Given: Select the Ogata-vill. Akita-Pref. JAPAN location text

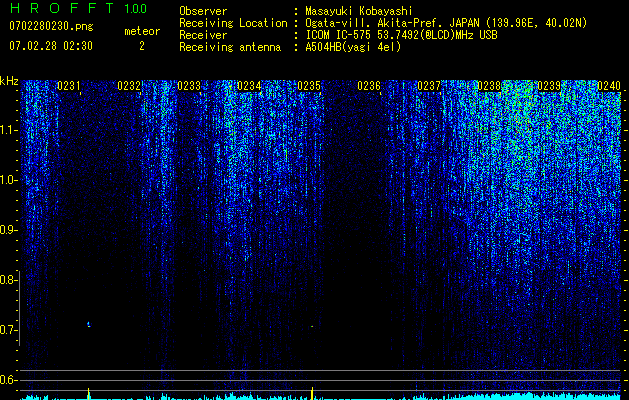Looking at the screenshot, I should pos(446,23).
